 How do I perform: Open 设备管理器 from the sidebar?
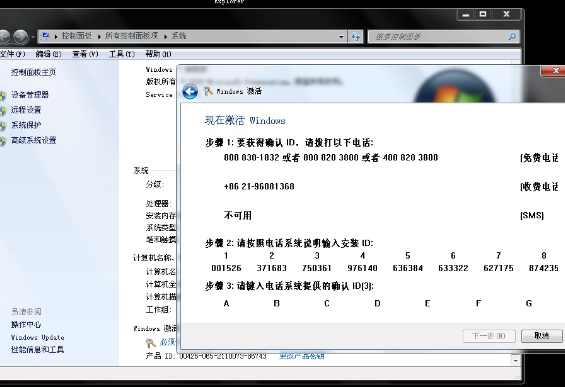click(30, 95)
